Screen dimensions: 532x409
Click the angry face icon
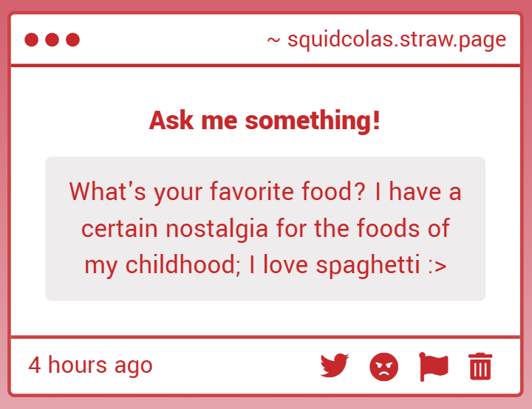tap(383, 366)
